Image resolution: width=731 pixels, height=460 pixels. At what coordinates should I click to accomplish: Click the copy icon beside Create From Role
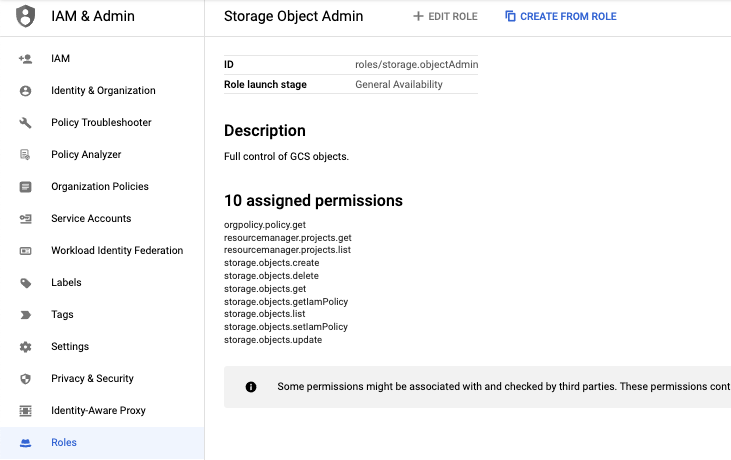[x=510, y=16]
